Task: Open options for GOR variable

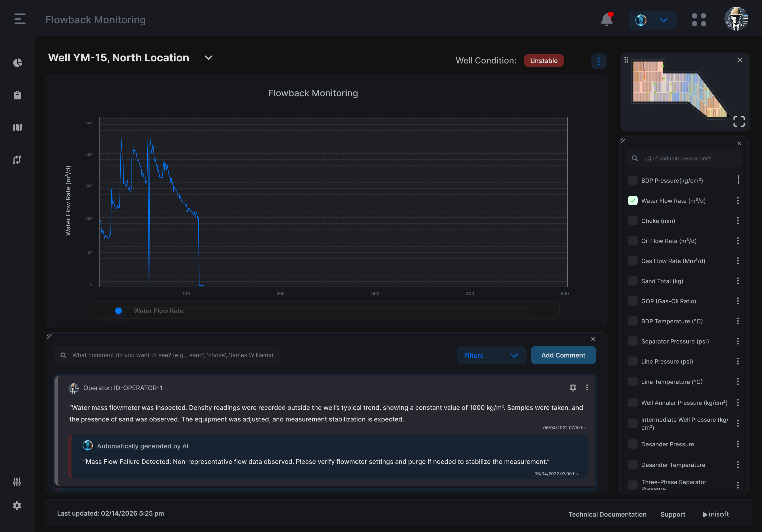Action: 737,301
